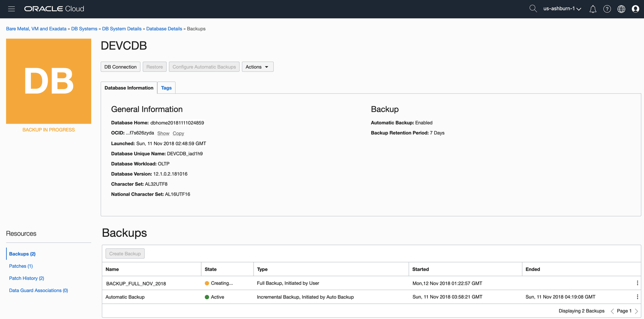Open the Actions dropdown menu
This screenshot has height=319, width=644.
pos(257,67)
